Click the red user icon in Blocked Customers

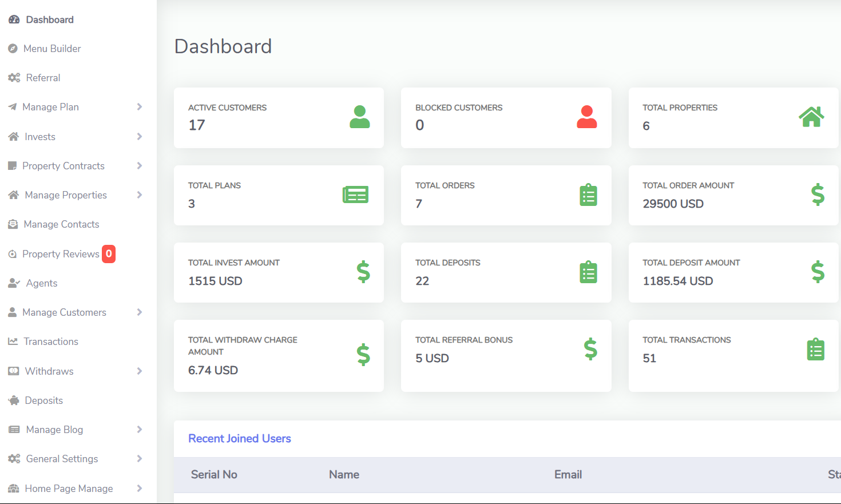pyautogui.click(x=586, y=117)
